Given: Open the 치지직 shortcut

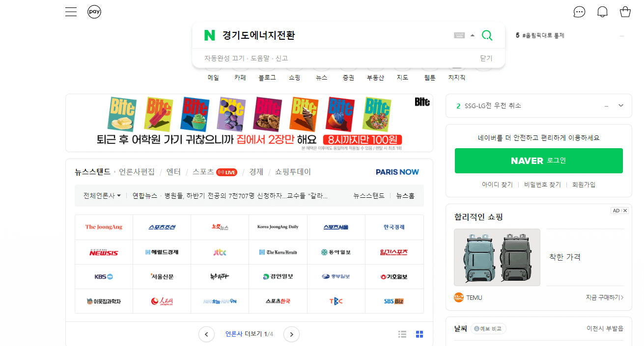Looking at the screenshot, I should [x=457, y=78].
